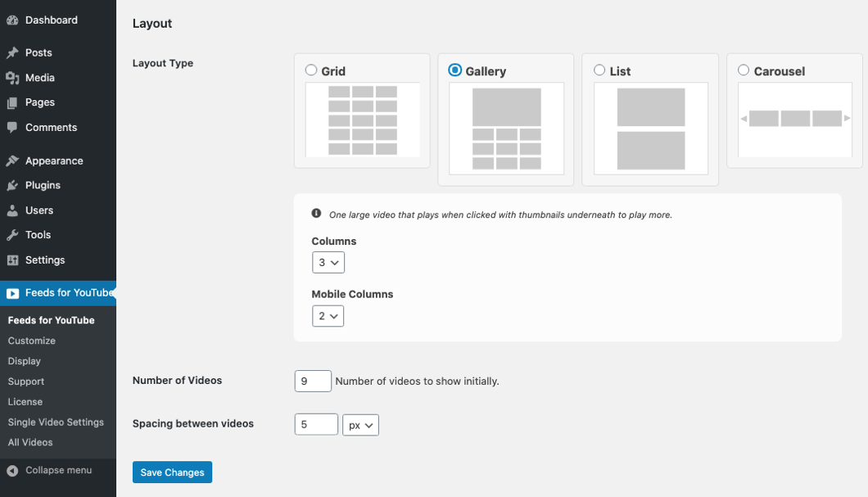The width and height of the screenshot is (868, 497).
Task: Go to Single Video Settings submenu
Action: tap(56, 422)
